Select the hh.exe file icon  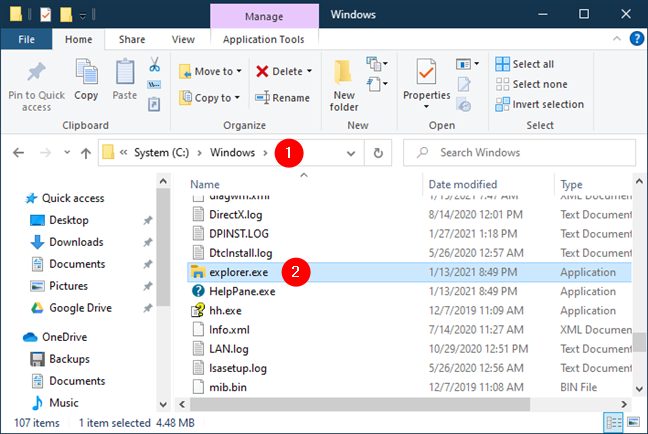pos(198,310)
